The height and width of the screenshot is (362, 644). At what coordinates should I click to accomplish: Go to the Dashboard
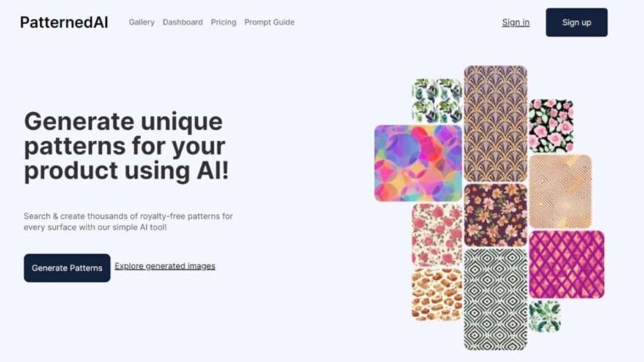point(183,22)
